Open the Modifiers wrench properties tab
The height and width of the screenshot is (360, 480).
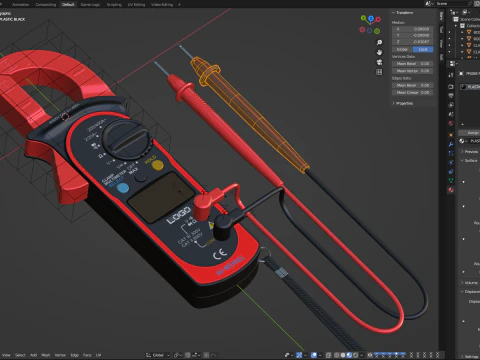click(x=451, y=144)
